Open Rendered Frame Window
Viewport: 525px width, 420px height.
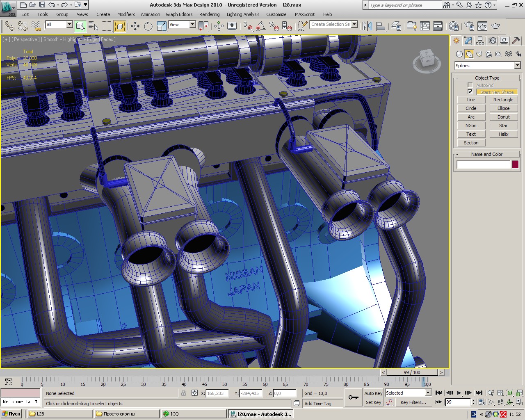[482, 26]
